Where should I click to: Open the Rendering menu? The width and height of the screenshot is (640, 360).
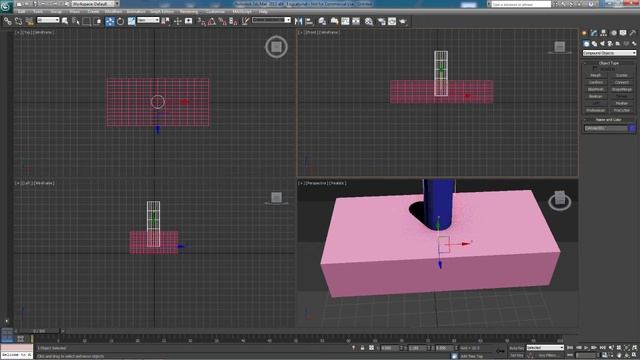[189, 12]
